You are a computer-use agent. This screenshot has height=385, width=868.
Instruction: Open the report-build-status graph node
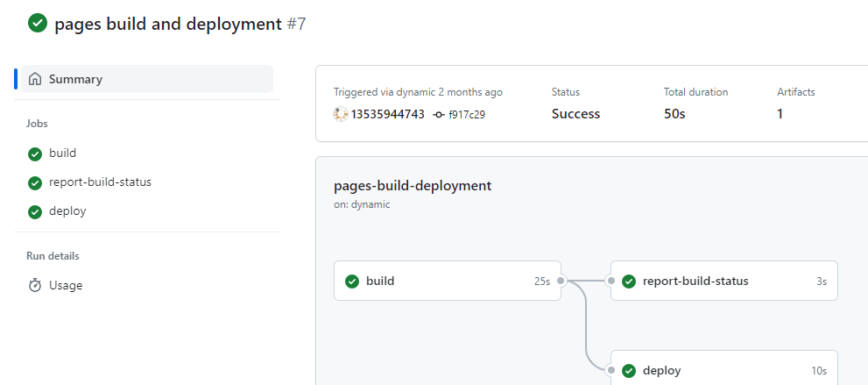[x=724, y=281]
